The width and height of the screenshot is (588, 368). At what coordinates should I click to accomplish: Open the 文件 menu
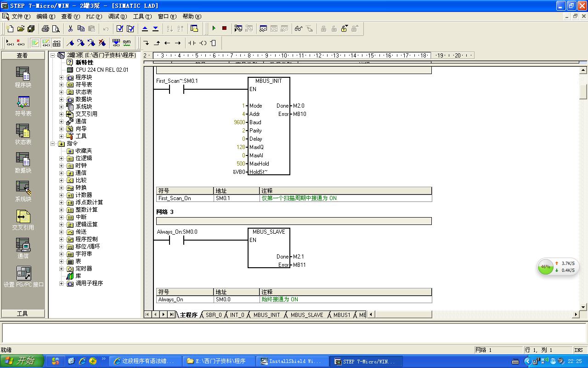click(x=21, y=16)
